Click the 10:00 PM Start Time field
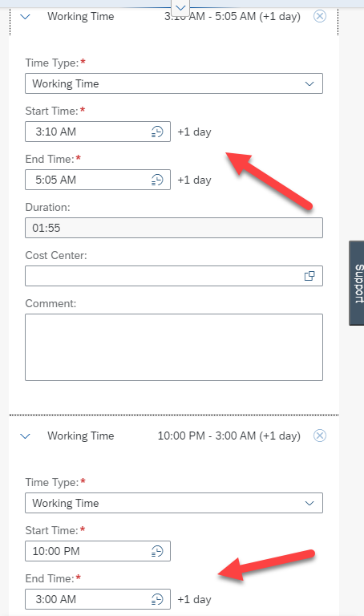Screen dimensions: 364x616 (98, 551)
